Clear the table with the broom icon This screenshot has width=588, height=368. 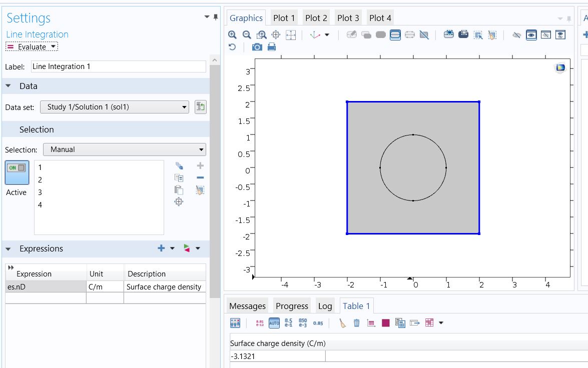click(x=342, y=323)
